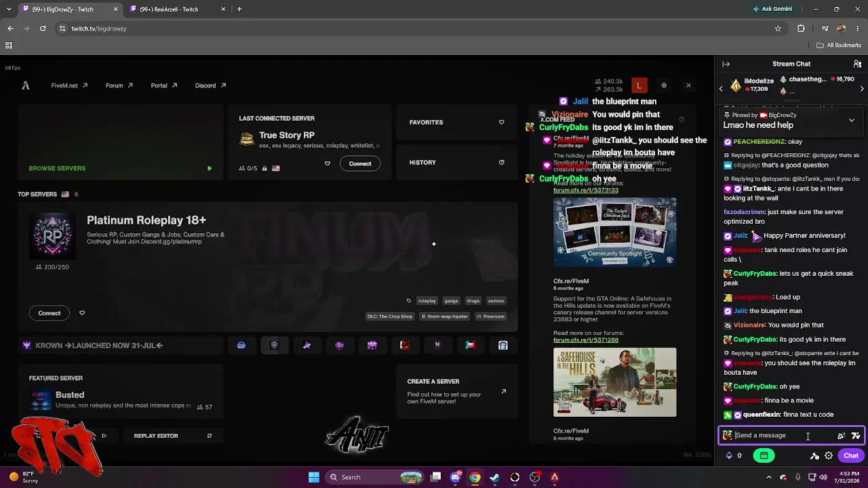Open Steam from the taskbar
The image size is (868, 488).
pyautogui.click(x=495, y=477)
